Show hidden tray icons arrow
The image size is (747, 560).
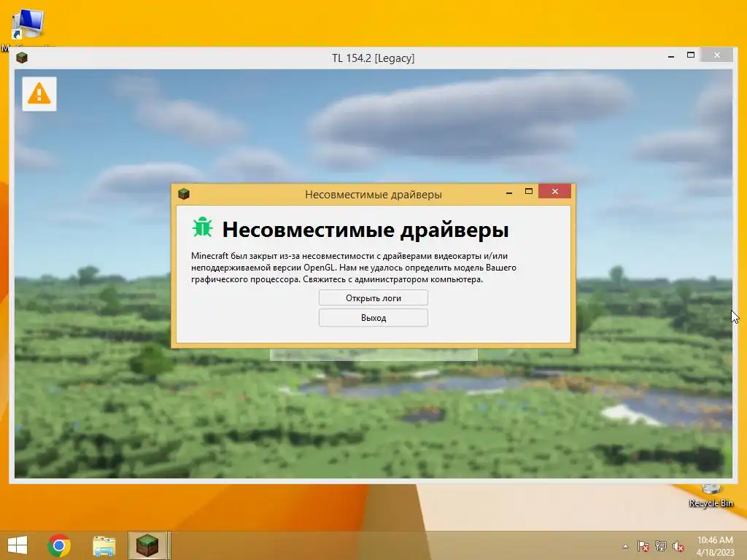[x=625, y=546]
